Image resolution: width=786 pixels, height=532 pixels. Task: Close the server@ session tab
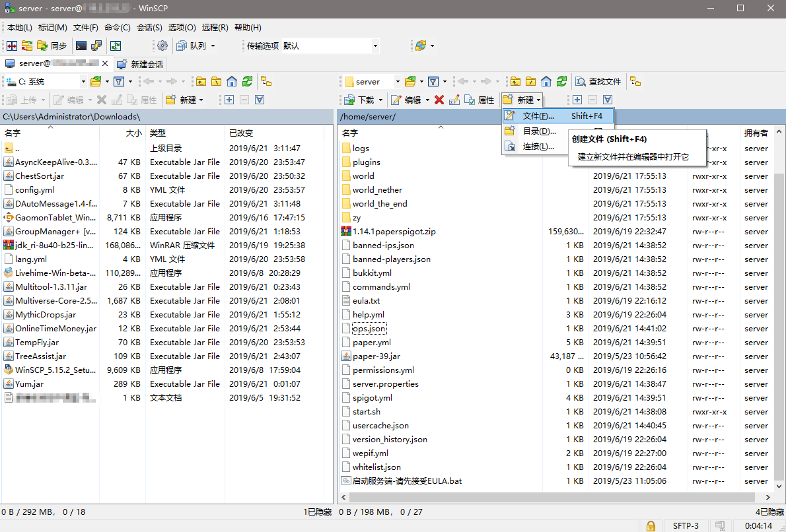coord(105,63)
